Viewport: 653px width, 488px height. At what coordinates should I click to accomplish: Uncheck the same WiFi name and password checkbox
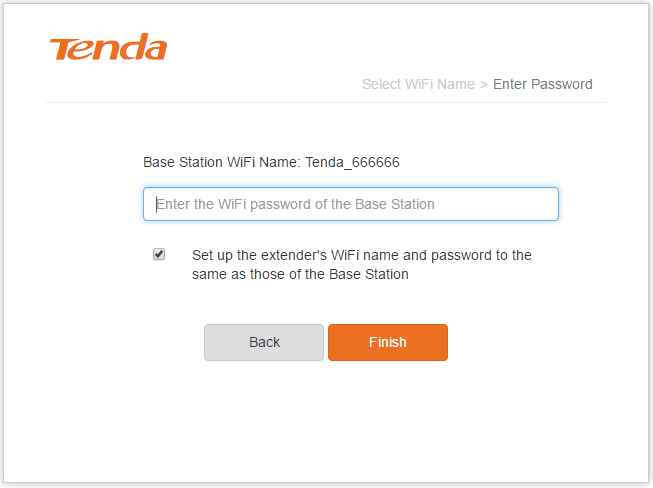159,254
